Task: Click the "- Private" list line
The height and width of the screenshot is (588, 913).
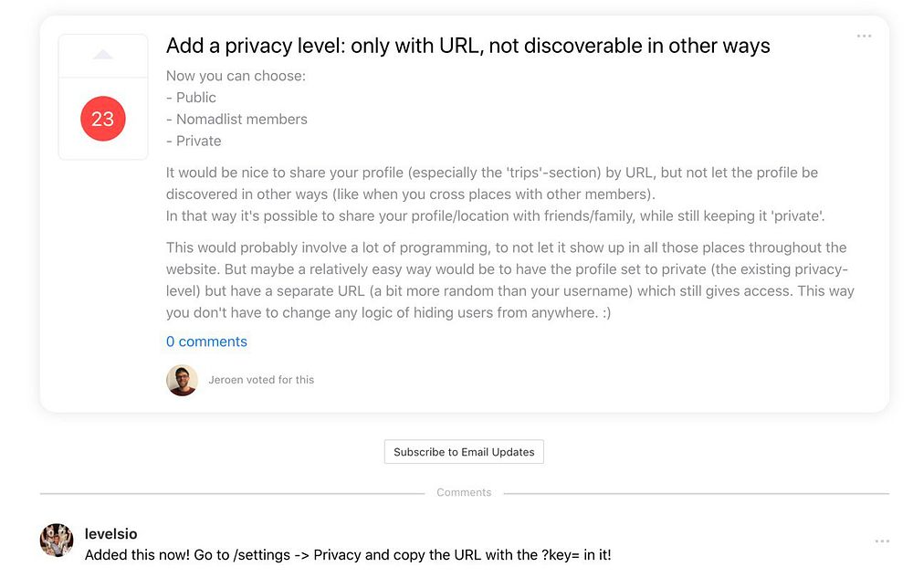Action: tap(194, 142)
